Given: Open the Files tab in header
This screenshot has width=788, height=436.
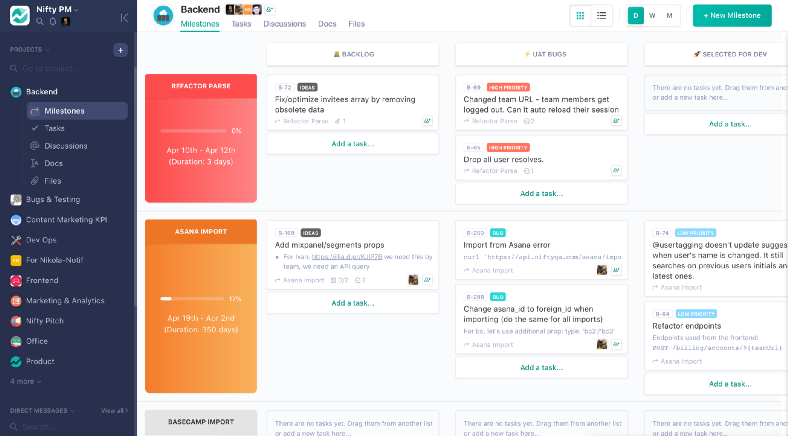Looking at the screenshot, I should (356, 24).
